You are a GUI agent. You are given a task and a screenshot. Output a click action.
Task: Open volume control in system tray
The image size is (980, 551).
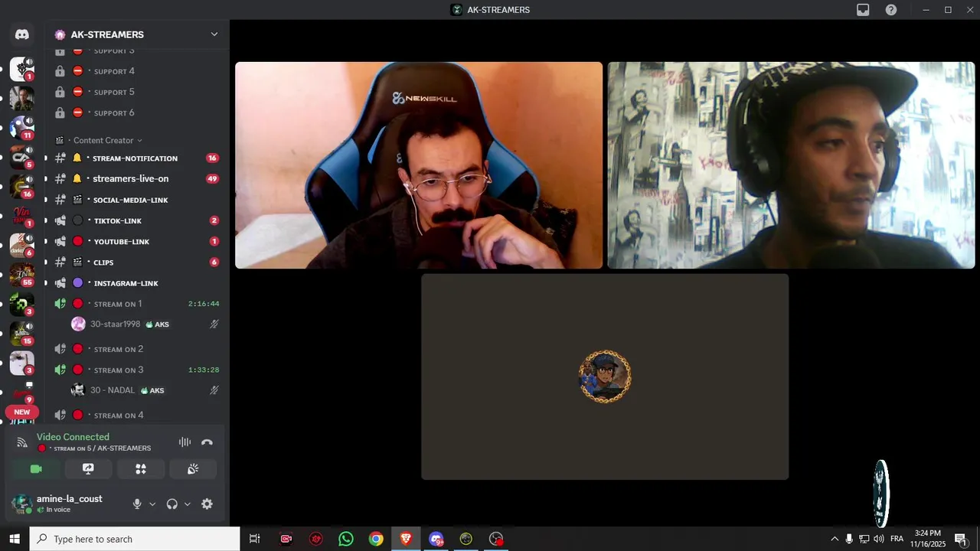click(x=878, y=539)
